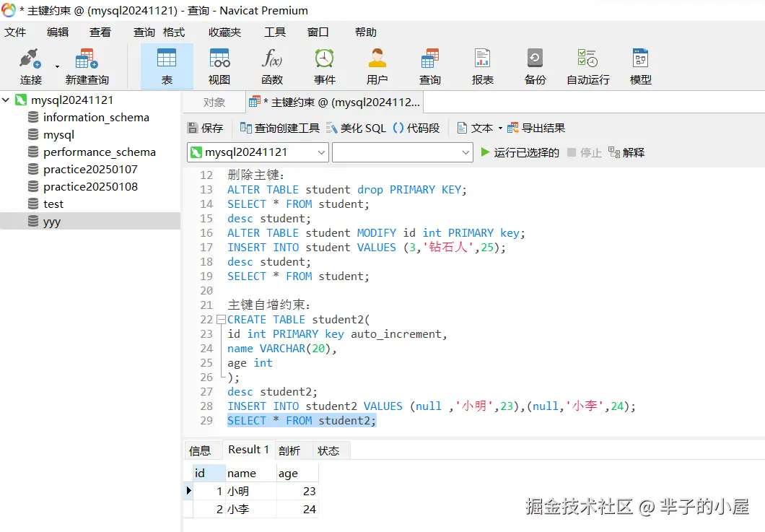Switch to the Result 1 tab

tap(248, 450)
